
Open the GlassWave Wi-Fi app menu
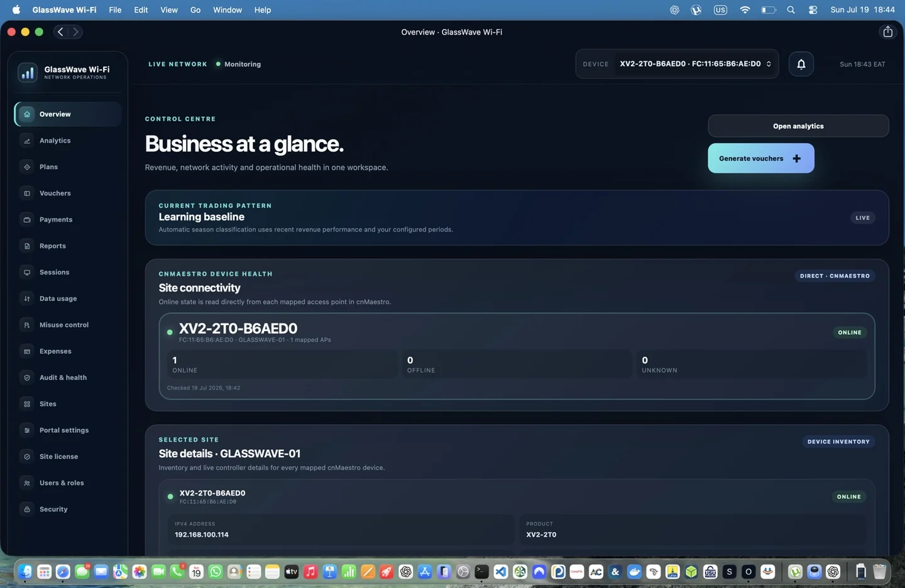click(64, 10)
